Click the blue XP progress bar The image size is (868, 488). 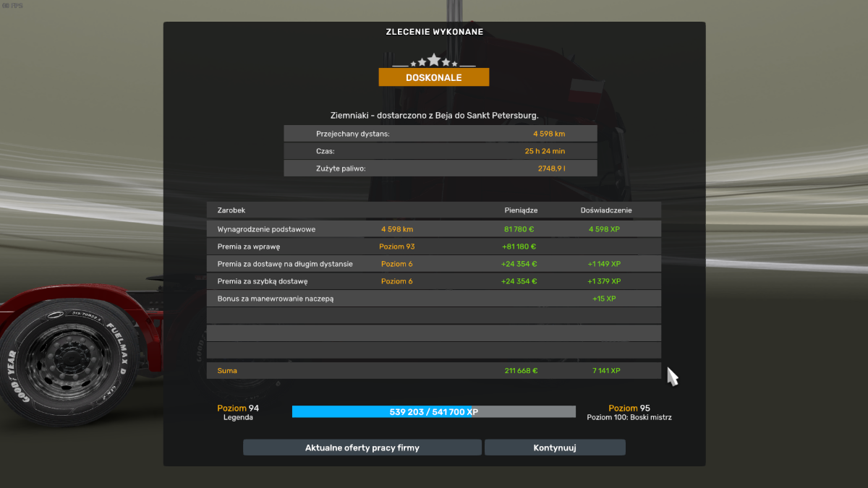[x=433, y=412]
